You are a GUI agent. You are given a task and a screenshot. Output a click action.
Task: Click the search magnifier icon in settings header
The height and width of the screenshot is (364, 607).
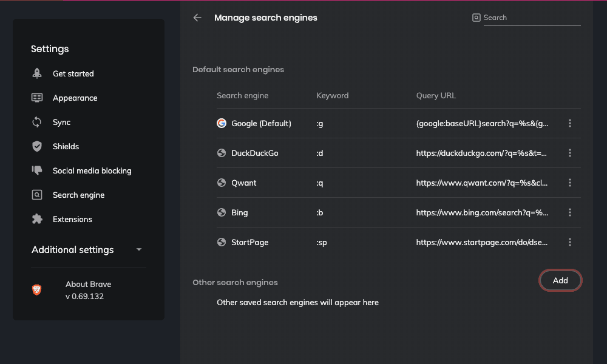pos(476,18)
